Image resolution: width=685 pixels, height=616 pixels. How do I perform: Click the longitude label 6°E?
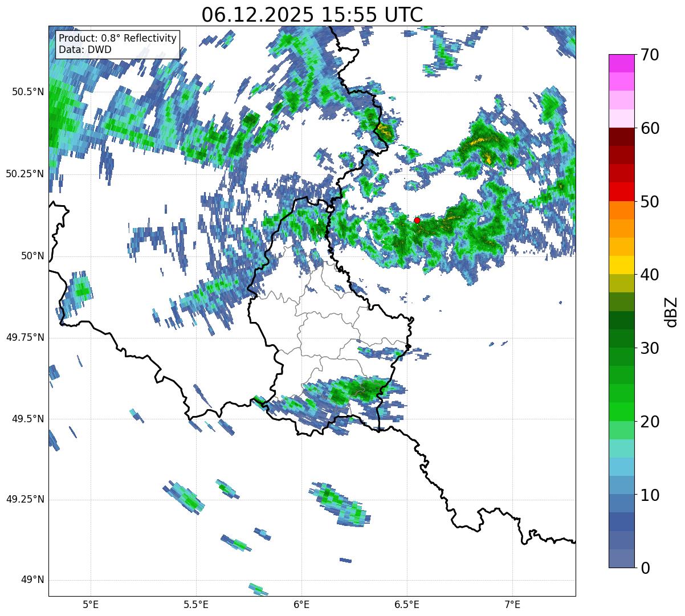coord(301,605)
